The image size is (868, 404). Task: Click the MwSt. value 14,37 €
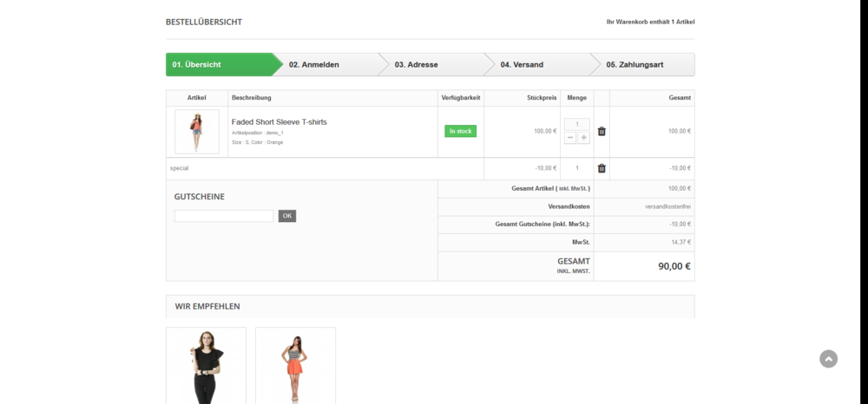[x=681, y=242]
